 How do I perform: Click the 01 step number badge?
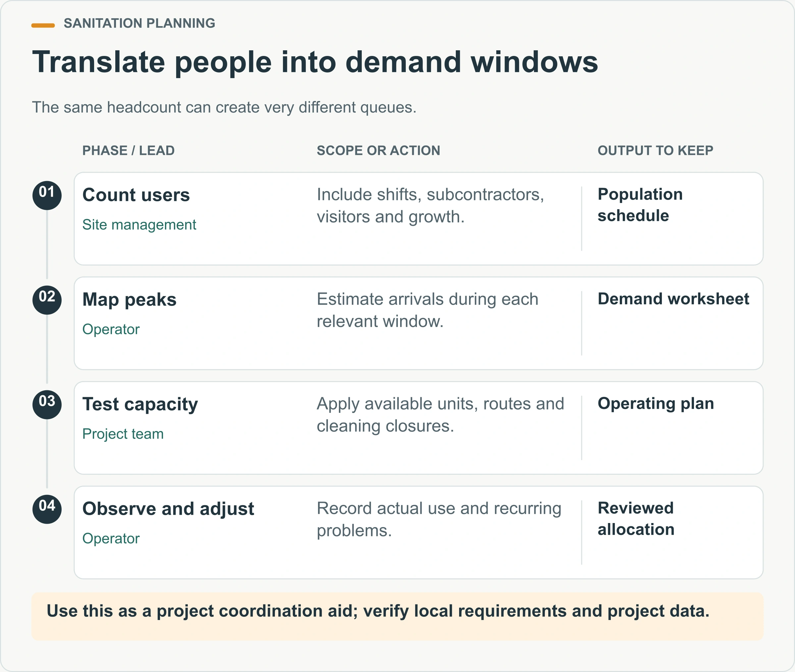[47, 195]
